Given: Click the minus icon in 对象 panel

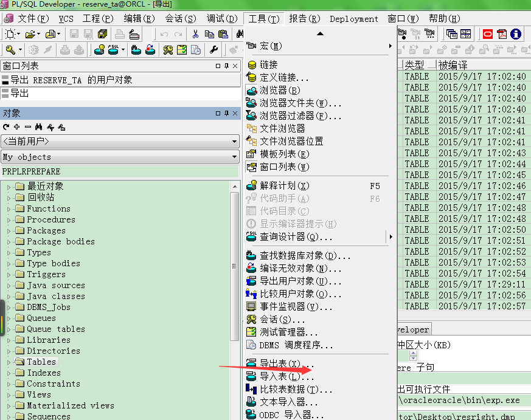Looking at the screenshot, I should 28,127.
